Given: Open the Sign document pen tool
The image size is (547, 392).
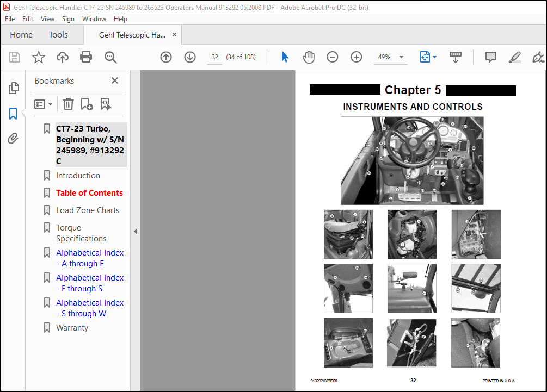Looking at the screenshot, I should coord(538,57).
